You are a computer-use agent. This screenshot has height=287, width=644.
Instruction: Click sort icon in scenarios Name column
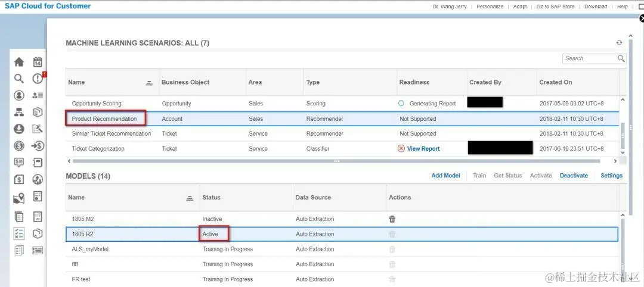pos(149,82)
